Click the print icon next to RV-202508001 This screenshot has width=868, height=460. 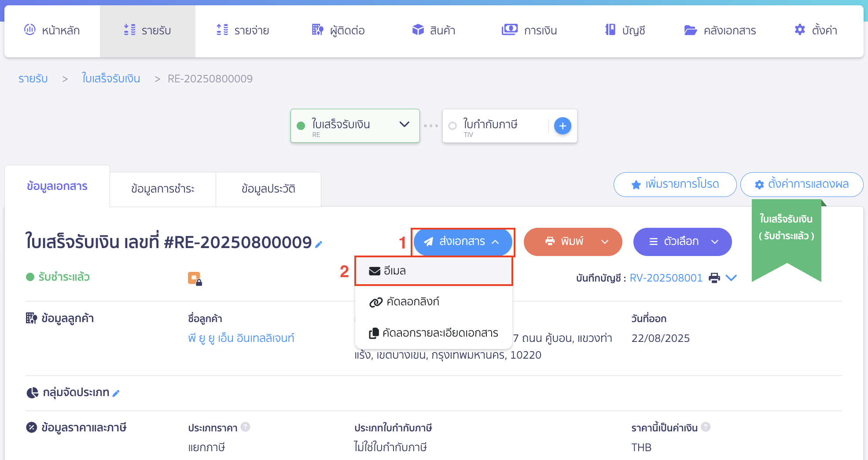click(714, 278)
